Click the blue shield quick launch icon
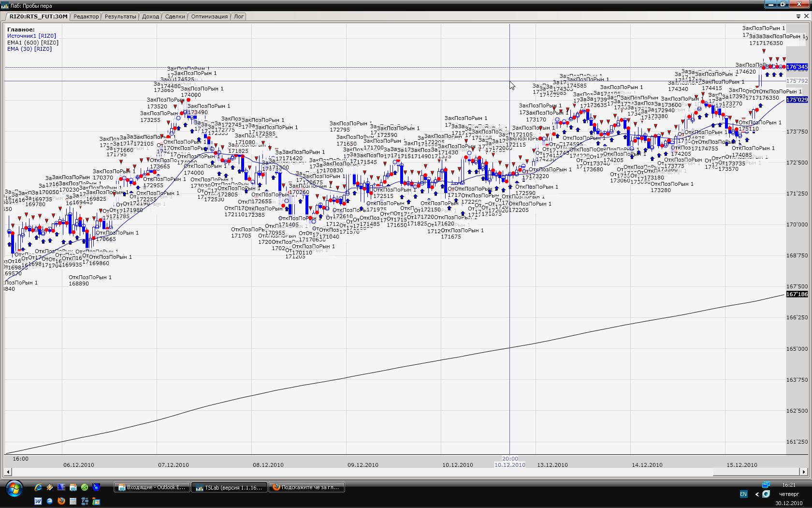This screenshot has width=812, height=508. (x=96, y=488)
